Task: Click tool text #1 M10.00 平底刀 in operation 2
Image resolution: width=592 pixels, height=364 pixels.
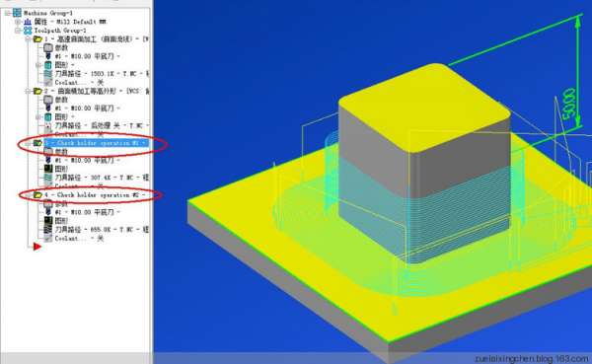Action: pyautogui.click(x=87, y=109)
